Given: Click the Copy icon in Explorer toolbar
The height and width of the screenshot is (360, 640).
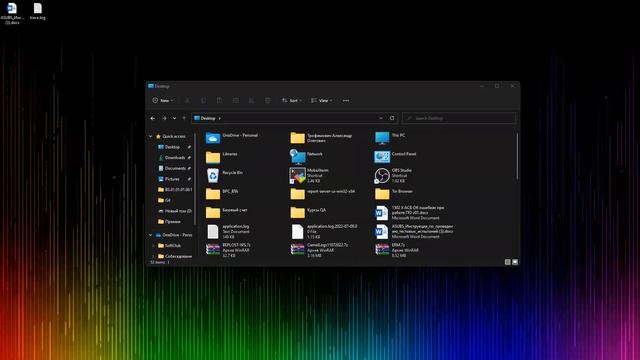Looking at the screenshot, I should pos(203,100).
